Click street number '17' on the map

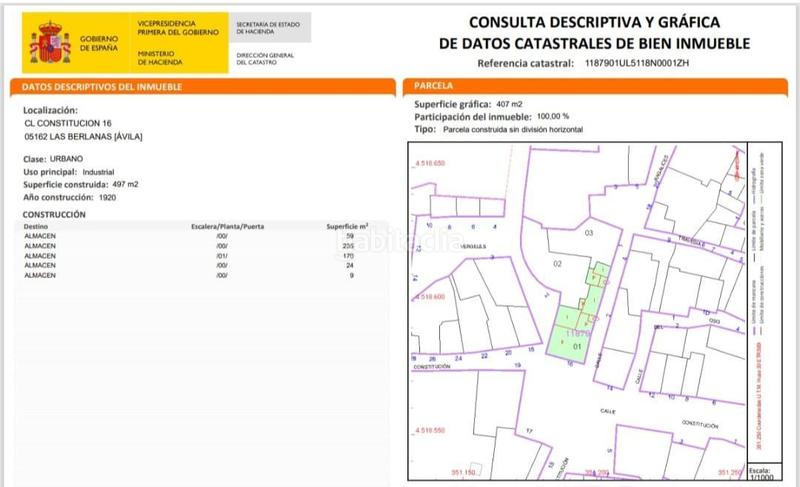pyautogui.click(x=529, y=431)
